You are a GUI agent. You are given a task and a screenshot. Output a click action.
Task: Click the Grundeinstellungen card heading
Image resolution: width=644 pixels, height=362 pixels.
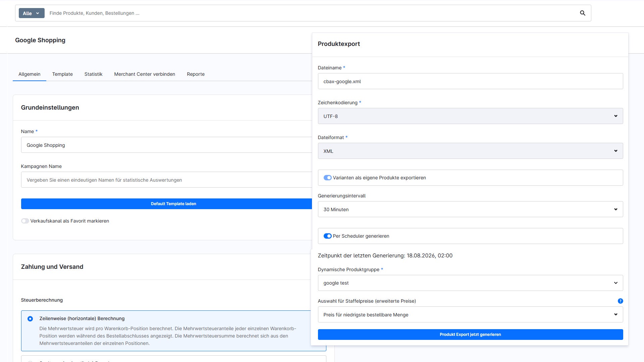click(50, 108)
